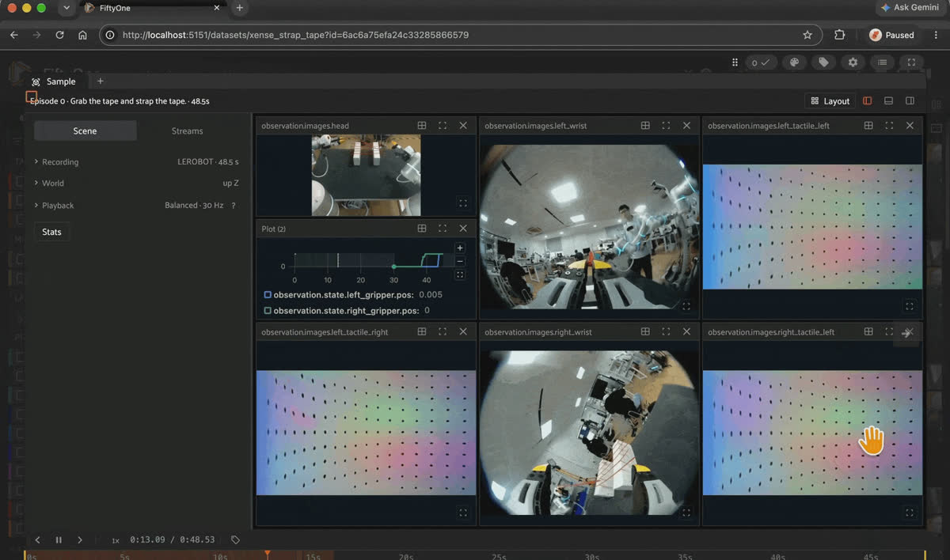Click the tag icon beside playback time
Screen dimensions: 950x560
click(x=235, y=540)
